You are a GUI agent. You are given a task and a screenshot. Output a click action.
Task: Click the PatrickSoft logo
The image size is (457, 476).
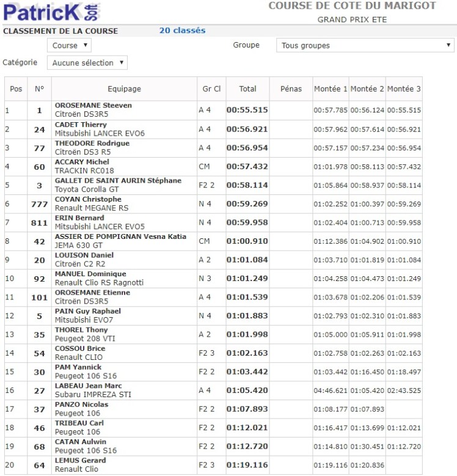(x=50, y=12)
